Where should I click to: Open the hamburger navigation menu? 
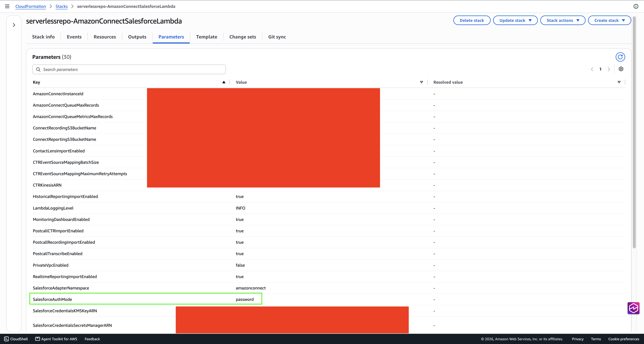pos(7,6)
